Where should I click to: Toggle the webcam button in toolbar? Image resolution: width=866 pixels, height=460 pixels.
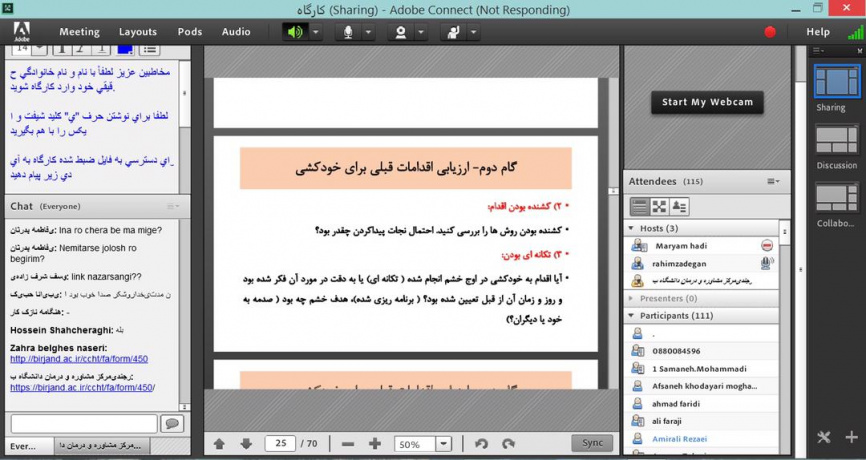click(x=401, y=32)
